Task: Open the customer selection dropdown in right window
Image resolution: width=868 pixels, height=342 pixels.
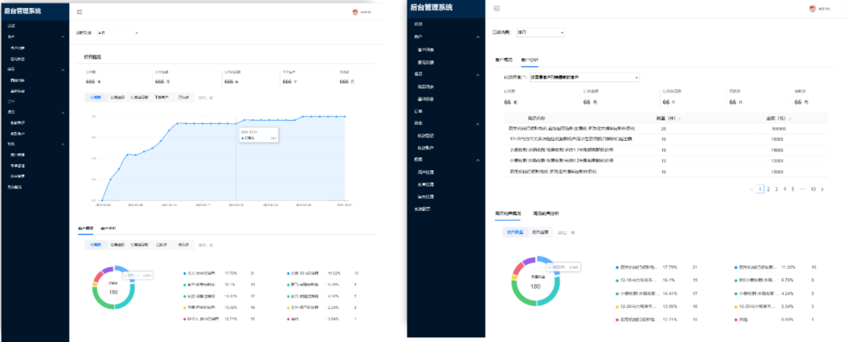Action: (584, 77)
